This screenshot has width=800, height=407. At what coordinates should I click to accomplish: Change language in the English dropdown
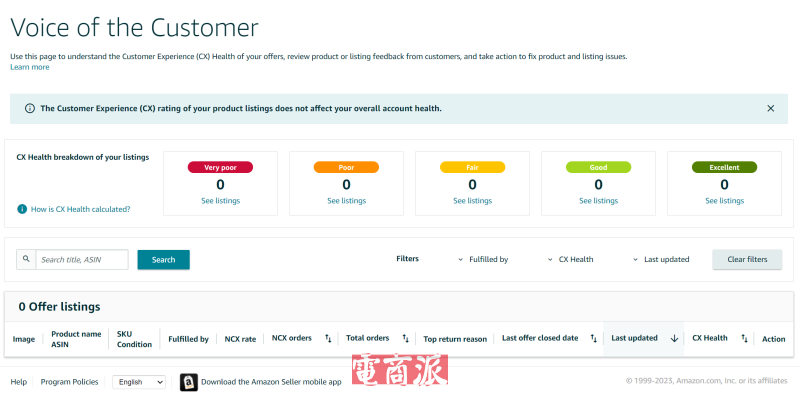[x=140, y=382]
